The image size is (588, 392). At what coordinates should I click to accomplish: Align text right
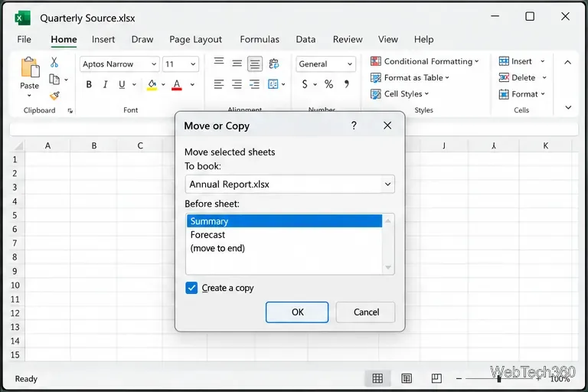click(x=255, y=84)
